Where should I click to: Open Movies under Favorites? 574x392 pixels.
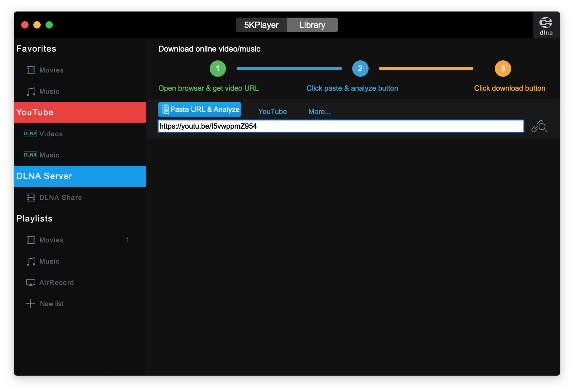click(80, 70)
